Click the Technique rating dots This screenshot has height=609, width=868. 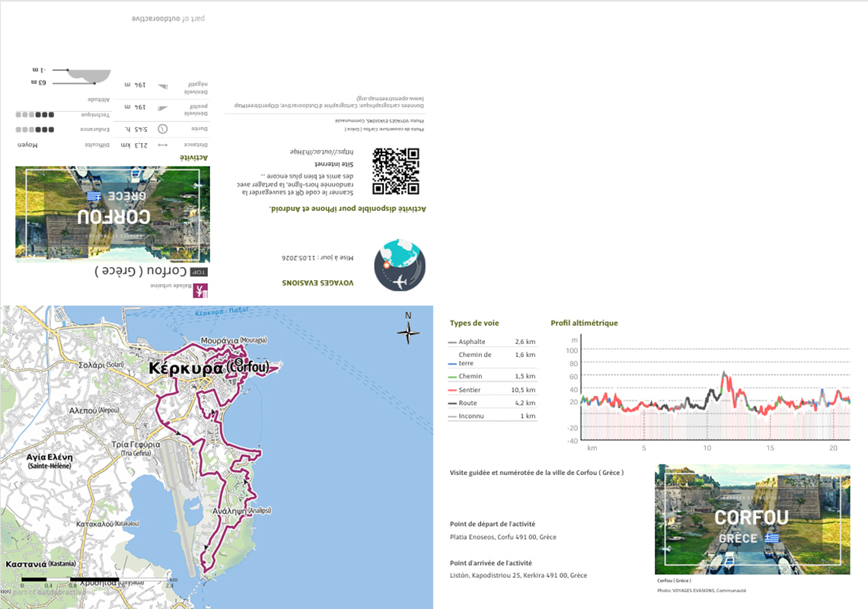[35, 115]
